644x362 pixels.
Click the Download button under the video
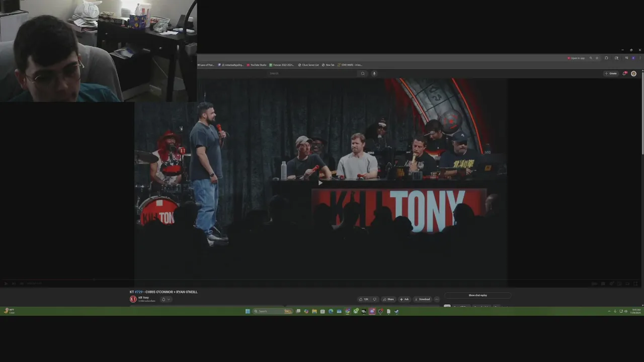pyautogui.click(x=422, y=299)
